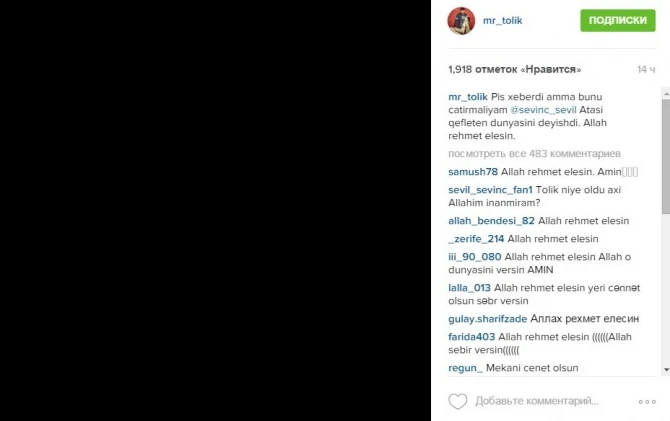The height and width of the screenshot is (421, 670).
Task: Open iii_90_080 commenter profile
Action: click(x=474, y=257)
